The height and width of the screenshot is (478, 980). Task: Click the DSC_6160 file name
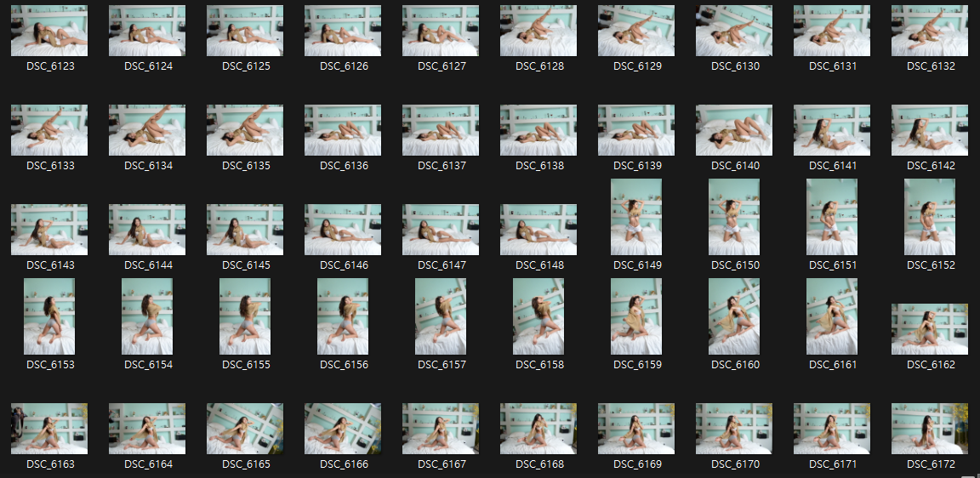[734, 364]
